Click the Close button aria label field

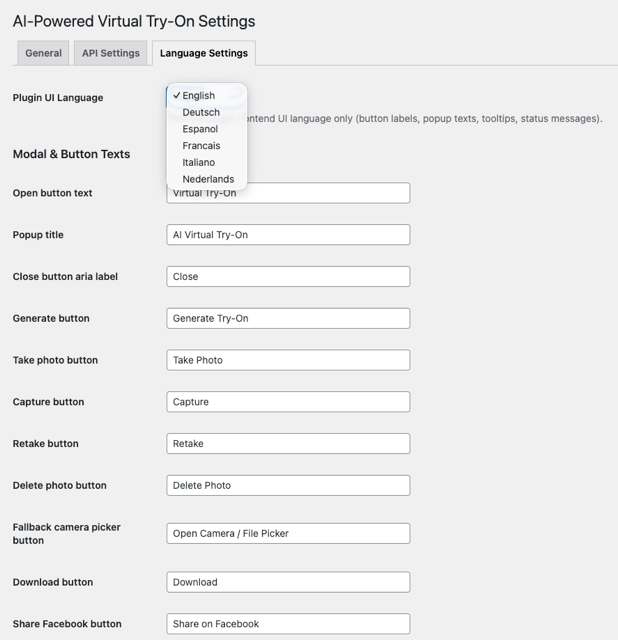pyautogui.click(x=288, y=277)
